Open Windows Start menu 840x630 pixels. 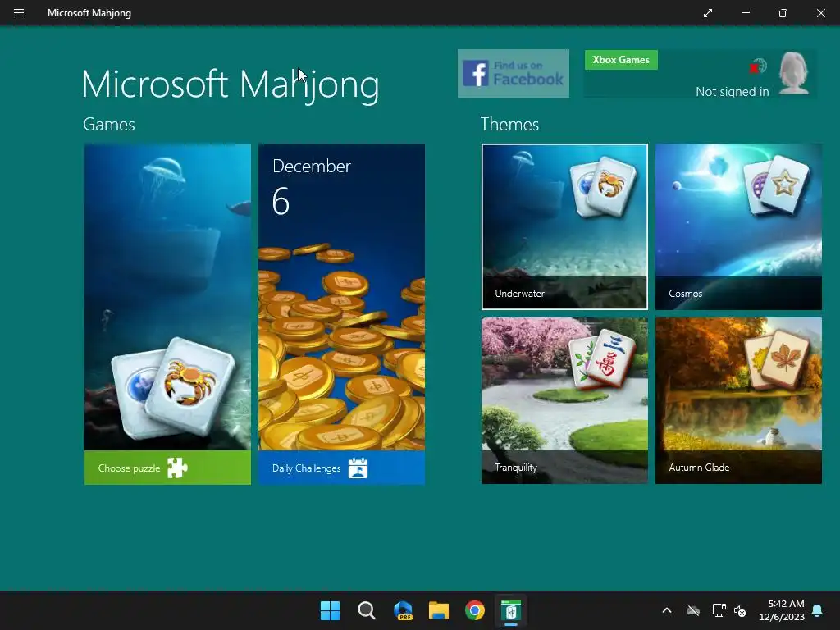coord(330,610)
